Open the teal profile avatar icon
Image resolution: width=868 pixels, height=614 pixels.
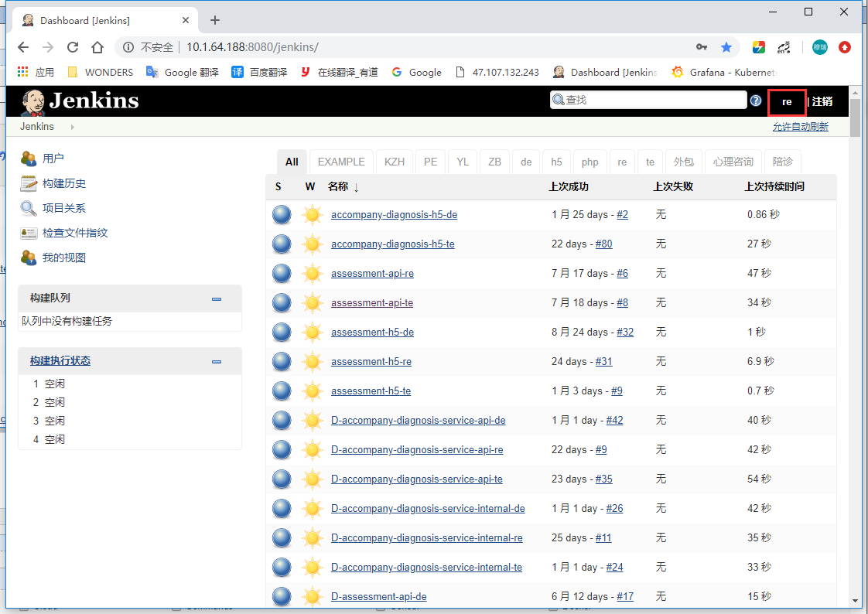pyautogui.click(x=820, y=48)
